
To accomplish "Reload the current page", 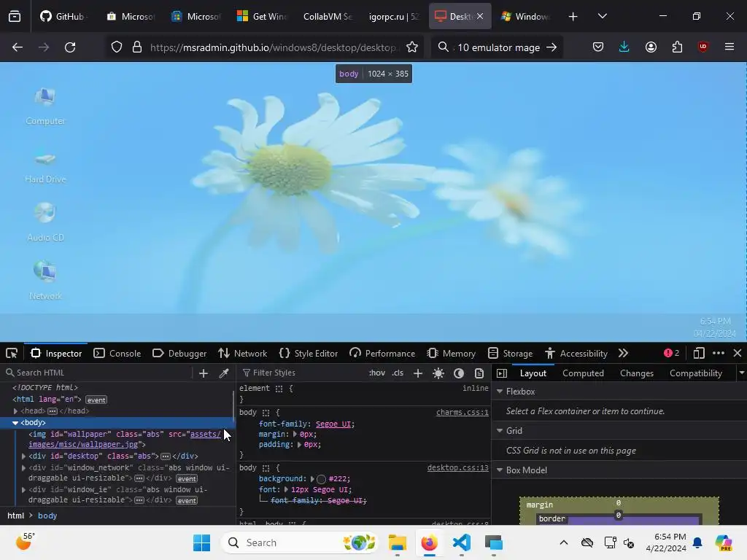I will 70,47.
